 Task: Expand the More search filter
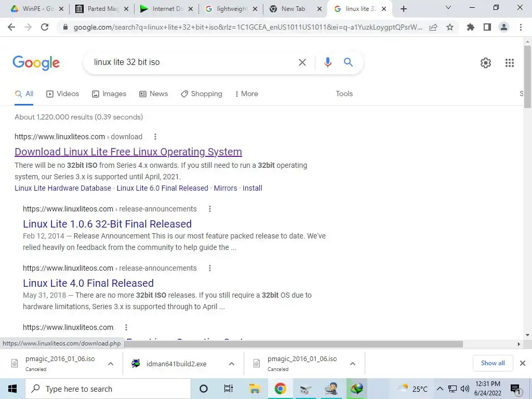coord(247,94)
